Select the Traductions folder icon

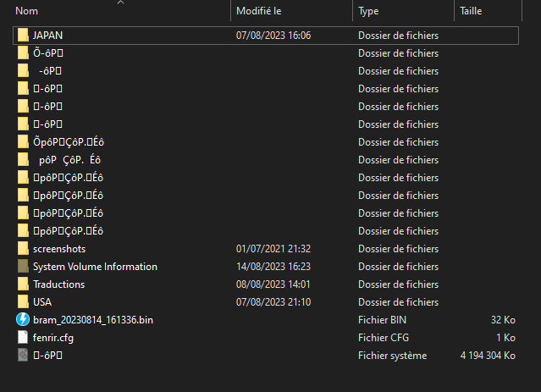pyautogui.click(x=23, y=284)
